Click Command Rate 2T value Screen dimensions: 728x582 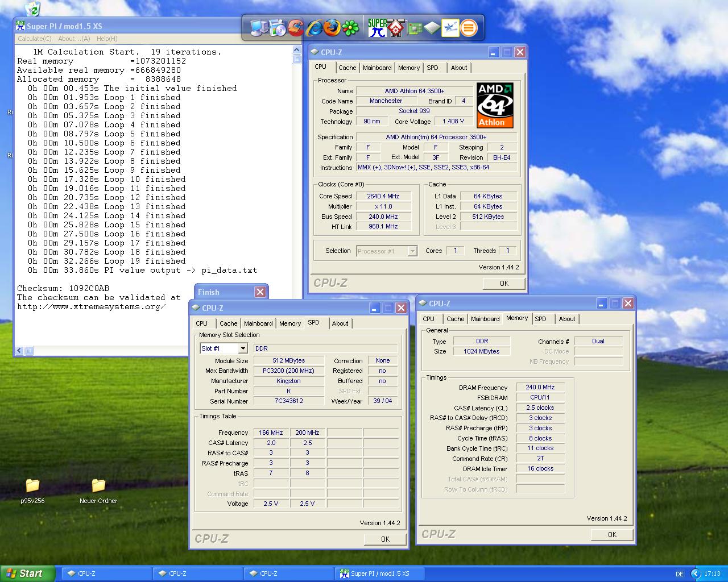click(540, 458)
